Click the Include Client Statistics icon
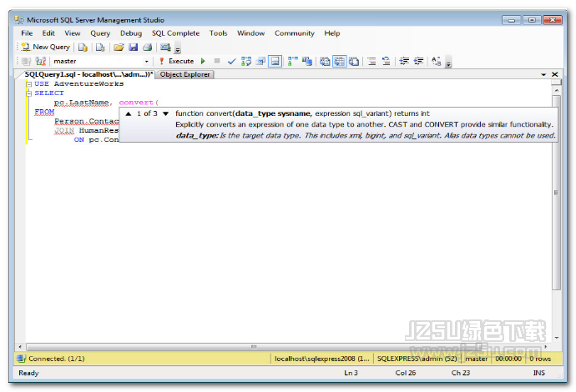The width and height of the screenshot is (576, 392). [x=307, y=61]
